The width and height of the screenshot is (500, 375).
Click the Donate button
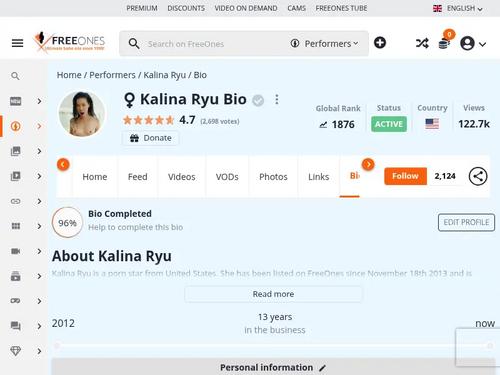tap(151, 138)
